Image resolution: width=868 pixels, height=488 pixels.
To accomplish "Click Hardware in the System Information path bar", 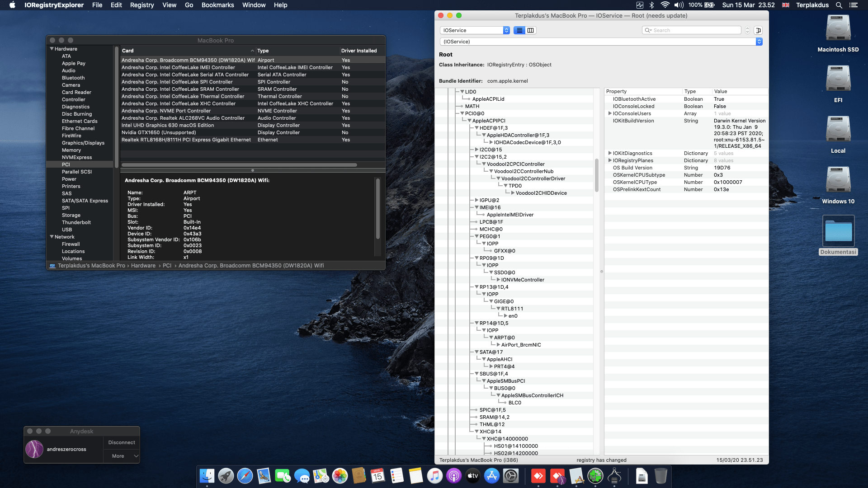I will click(143, 266).
